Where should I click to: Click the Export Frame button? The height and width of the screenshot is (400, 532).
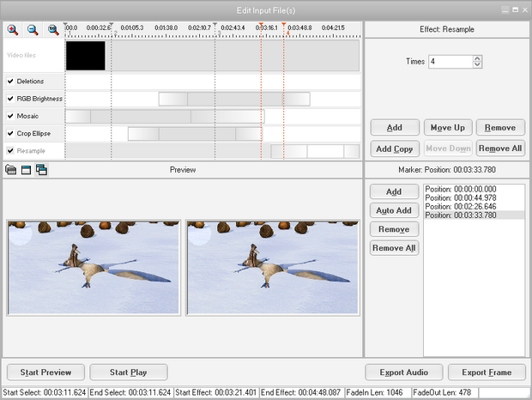pos(487,373)
